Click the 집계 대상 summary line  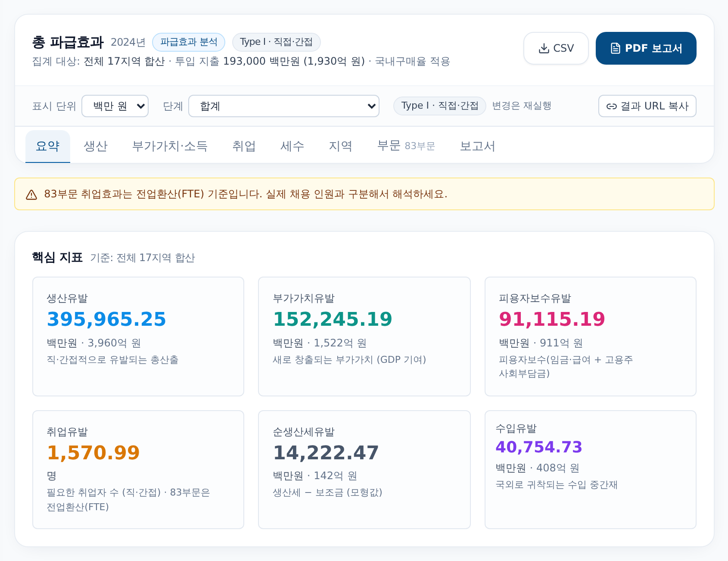241,62
